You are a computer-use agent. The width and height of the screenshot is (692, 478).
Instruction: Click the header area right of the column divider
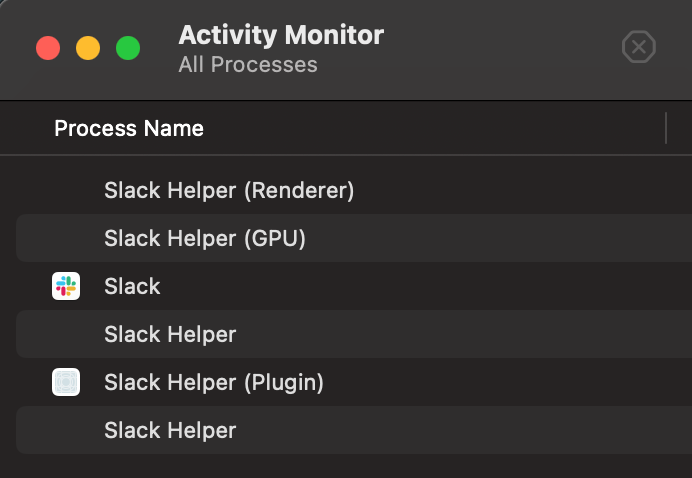[x=679, y=128]
